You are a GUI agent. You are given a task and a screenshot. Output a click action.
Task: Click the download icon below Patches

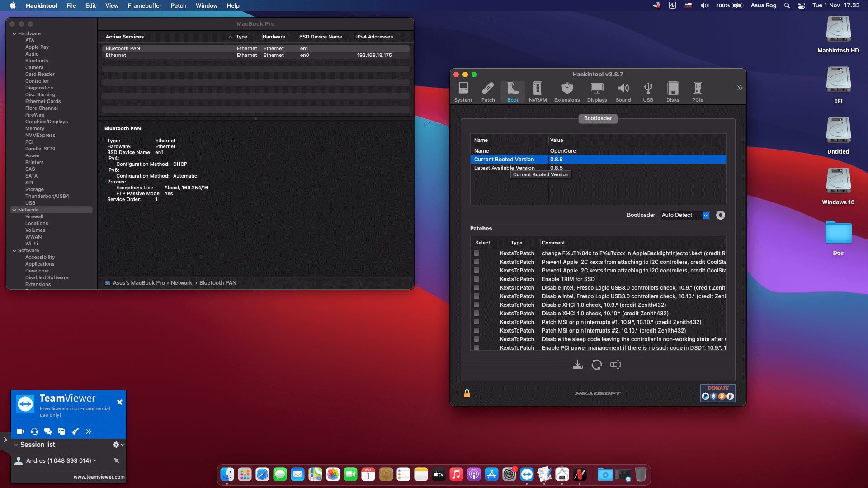coord(577,365)
